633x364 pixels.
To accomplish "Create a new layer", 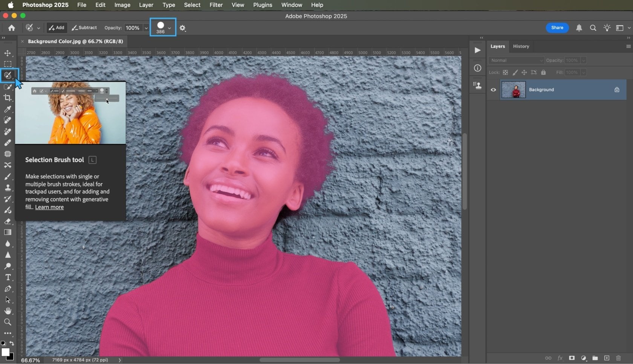I will coord(607,358).
